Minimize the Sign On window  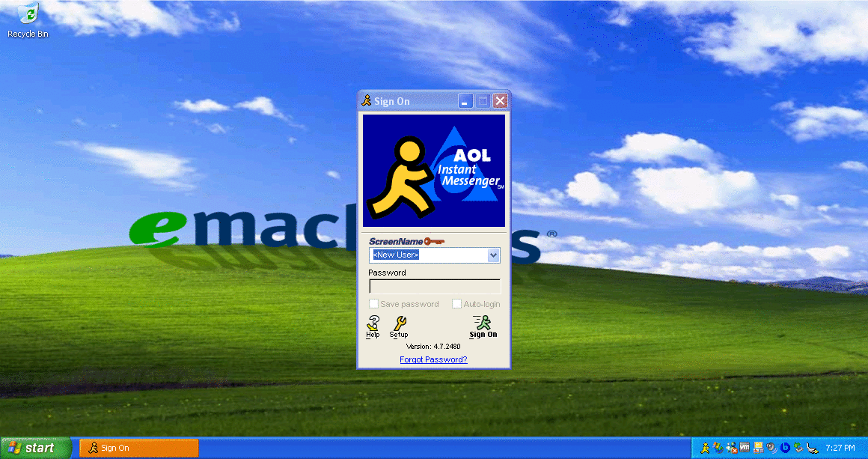click(x=465, y=101)
